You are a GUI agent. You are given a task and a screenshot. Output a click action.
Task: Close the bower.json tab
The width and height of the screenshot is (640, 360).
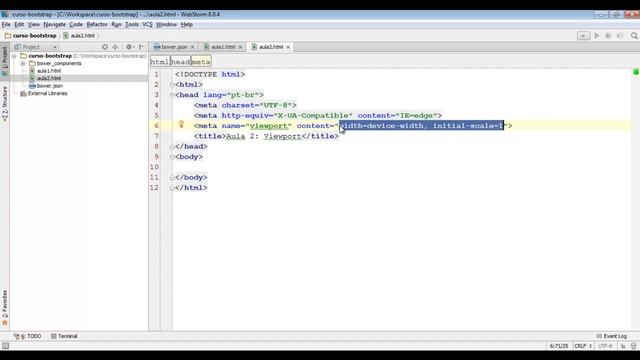coord(193,47)
